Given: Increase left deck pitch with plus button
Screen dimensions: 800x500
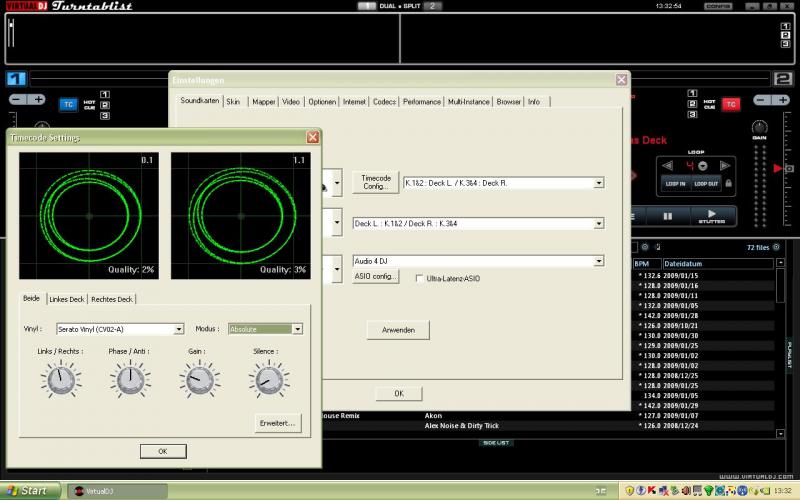Looking at the screenshot, I should pyautogui.click(x=37, y=99).
